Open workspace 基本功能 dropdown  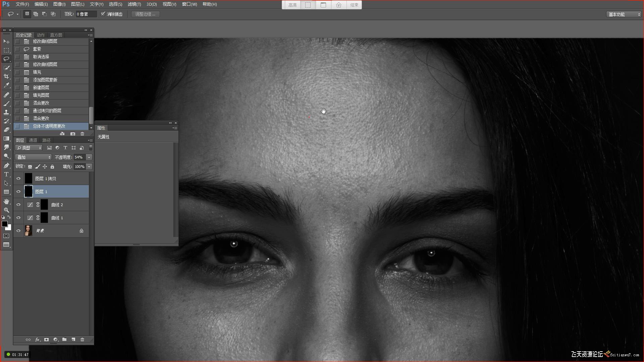[x=624, y=14]
